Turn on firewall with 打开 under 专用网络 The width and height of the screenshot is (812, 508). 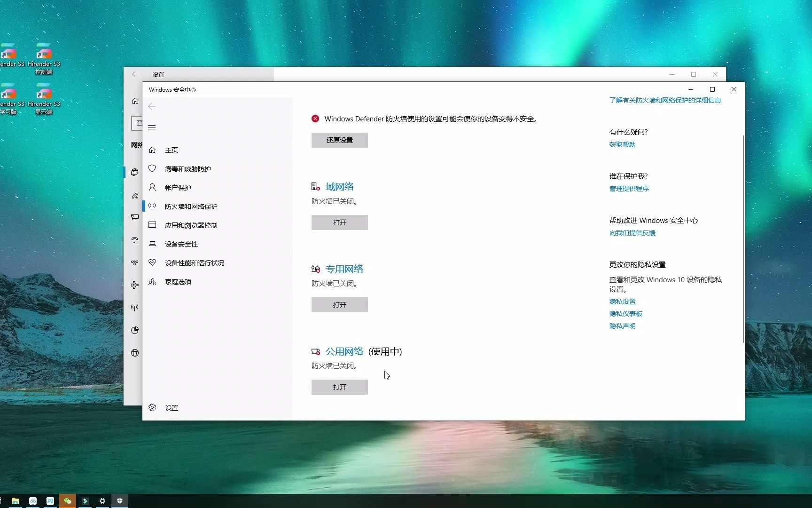coord(340,305)
